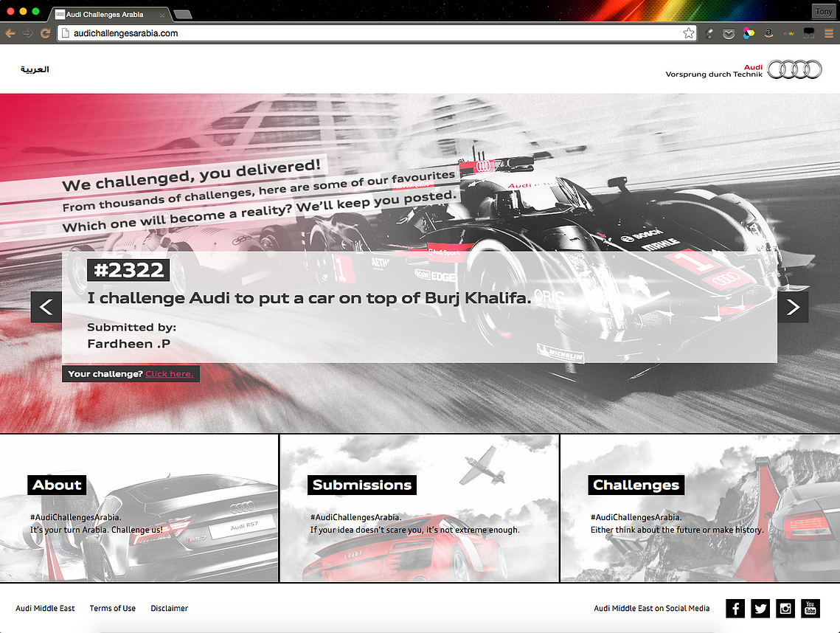This screenshot has height=633, width=840.
Task: Click 'Audi Middle East on Social Media' text
Action: click(651, 609)
